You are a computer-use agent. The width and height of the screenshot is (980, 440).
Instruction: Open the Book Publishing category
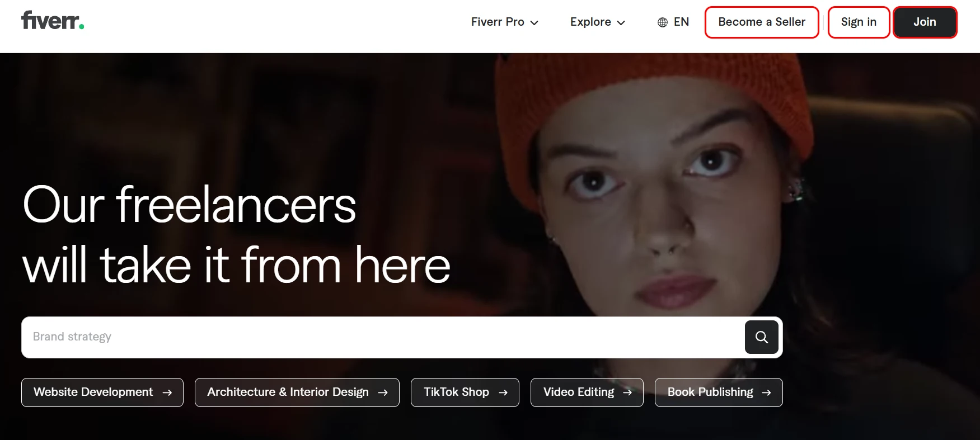point(719,392)
